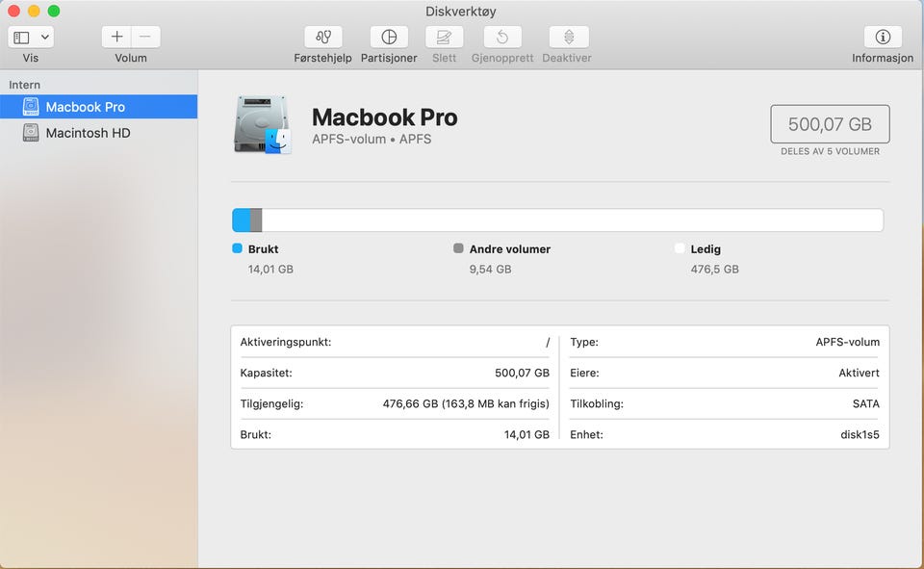This screenshot has width=924, height=569.
Task: Open the Informasjon info panel
Action: 882,38
